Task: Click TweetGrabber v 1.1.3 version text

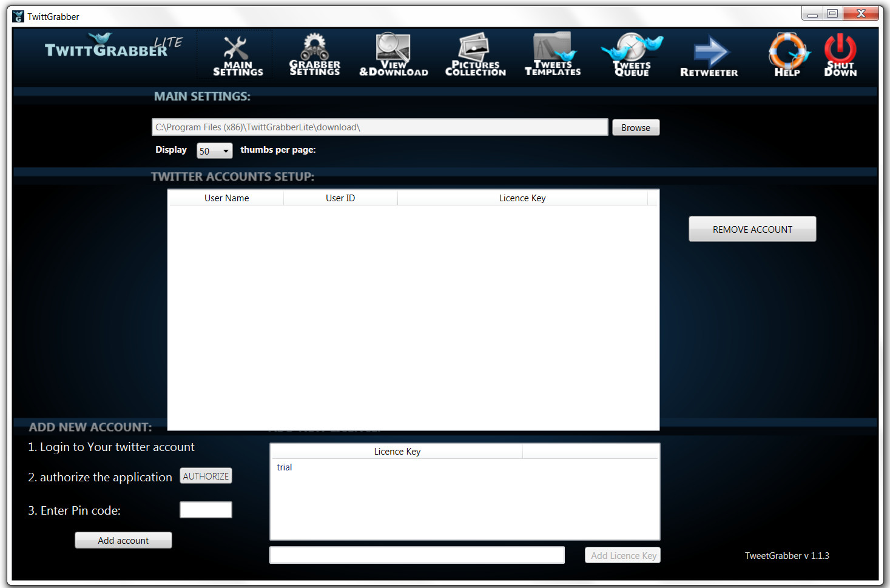Action: tap(787, 556)
